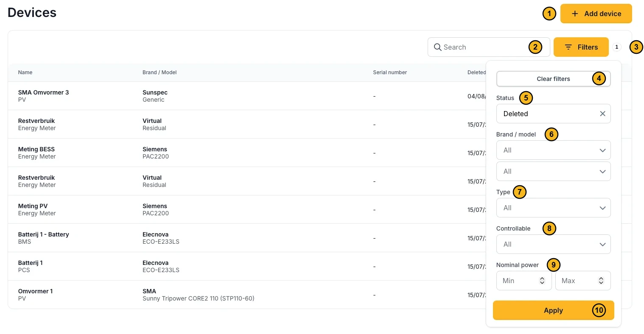Remove the Deleted status filter via X

pos(602,114)
